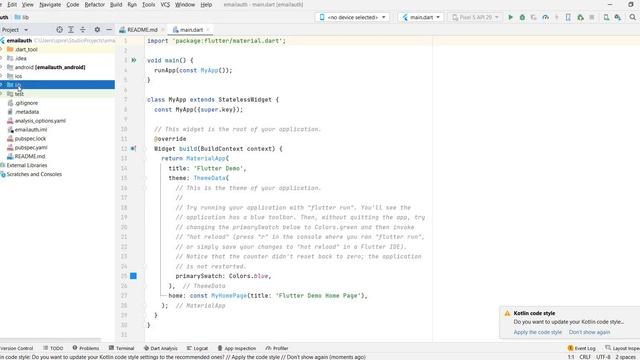Click Collapse All icon in Project panel
Viewport: 640px width, 360px height.
(83, 30)
